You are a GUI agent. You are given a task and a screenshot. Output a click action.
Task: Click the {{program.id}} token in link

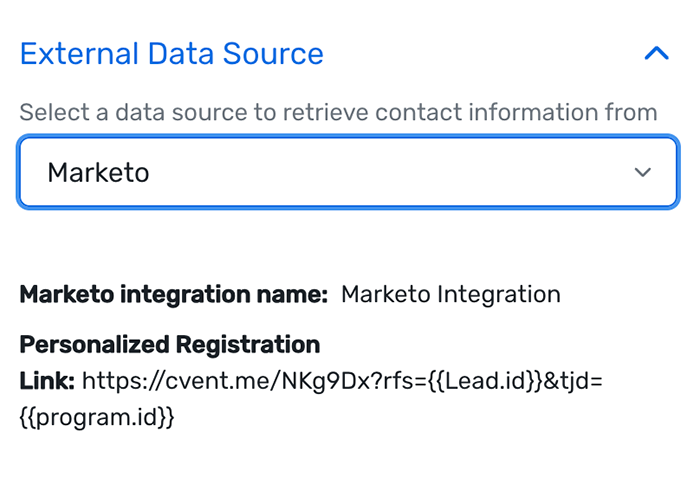click(x=97, y=416)
